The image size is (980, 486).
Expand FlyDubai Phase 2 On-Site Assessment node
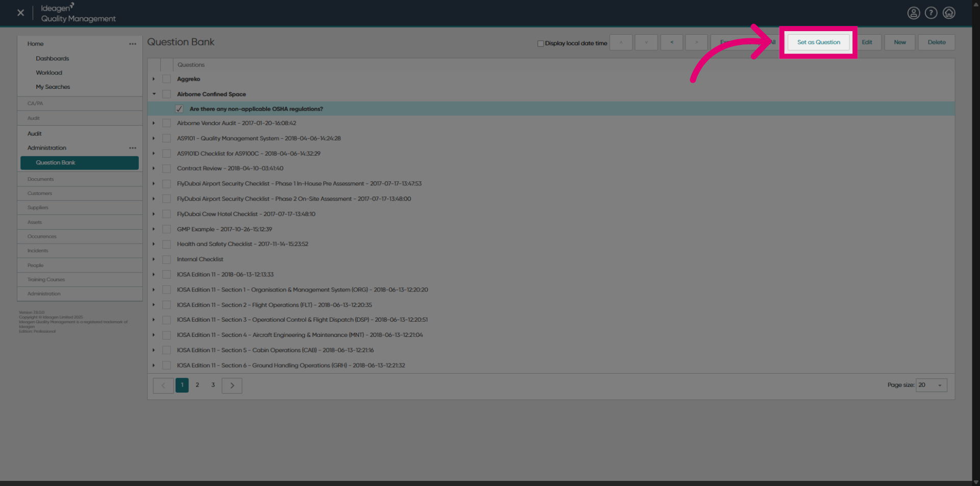point(154,199)
